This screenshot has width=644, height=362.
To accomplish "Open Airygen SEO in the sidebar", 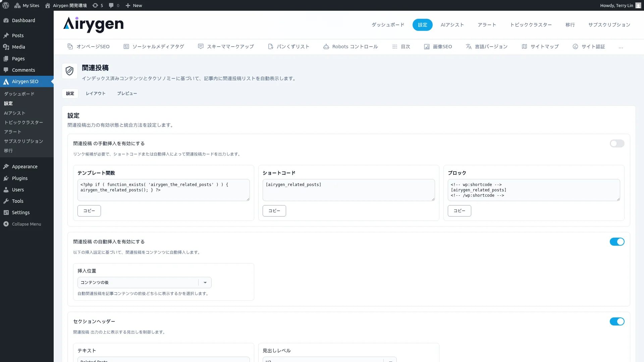I will (27, 81).
